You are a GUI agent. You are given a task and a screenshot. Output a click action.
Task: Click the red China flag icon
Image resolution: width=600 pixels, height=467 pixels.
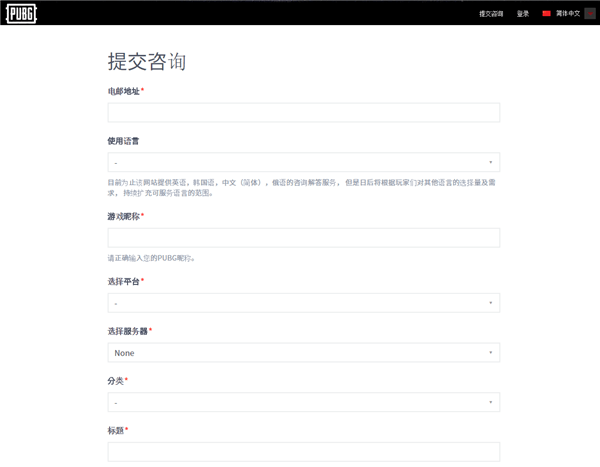[x=546, y=14]
